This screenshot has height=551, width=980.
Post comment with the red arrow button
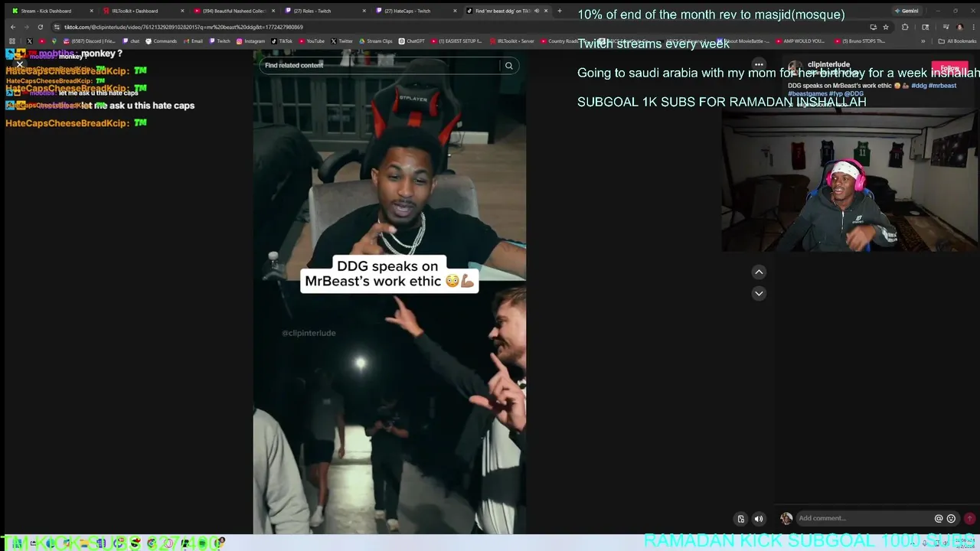pyautogui.click(x=969, y=518)
